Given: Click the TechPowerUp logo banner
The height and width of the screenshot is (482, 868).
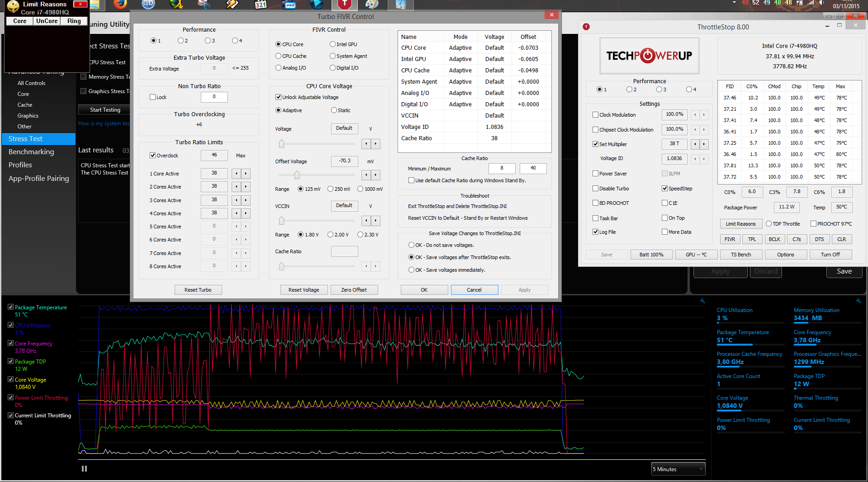Looking at the screenshot, I should point(649,56).
